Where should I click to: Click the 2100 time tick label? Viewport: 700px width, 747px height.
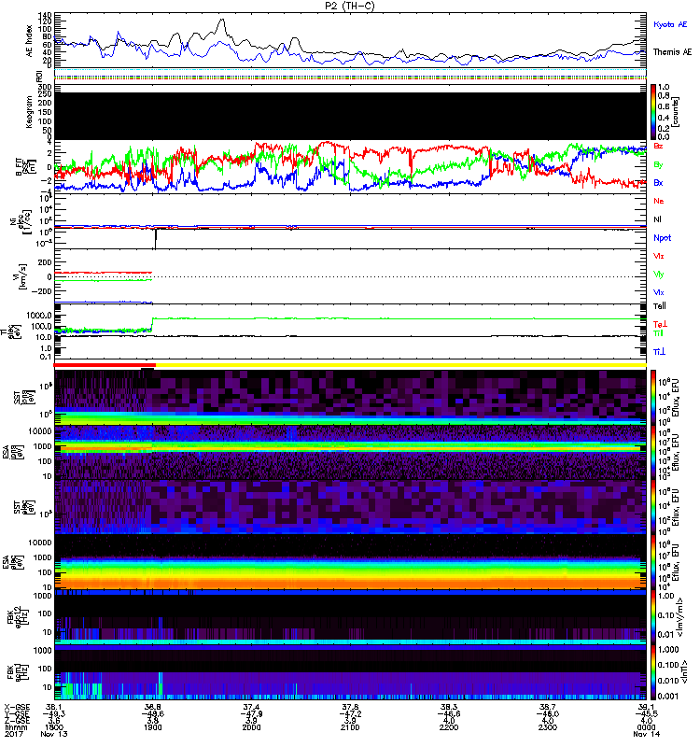pos(350,727)
